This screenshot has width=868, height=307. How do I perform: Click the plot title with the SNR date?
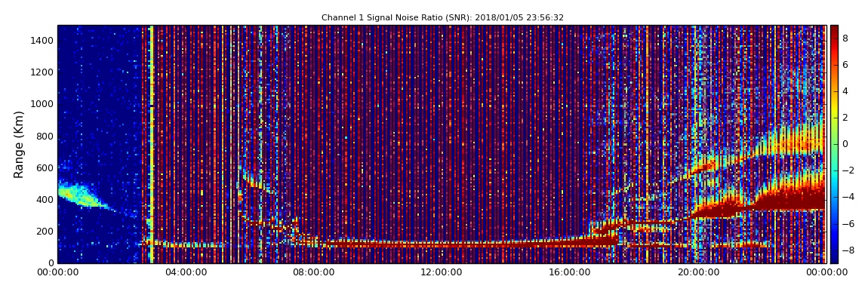click(442, 17)
